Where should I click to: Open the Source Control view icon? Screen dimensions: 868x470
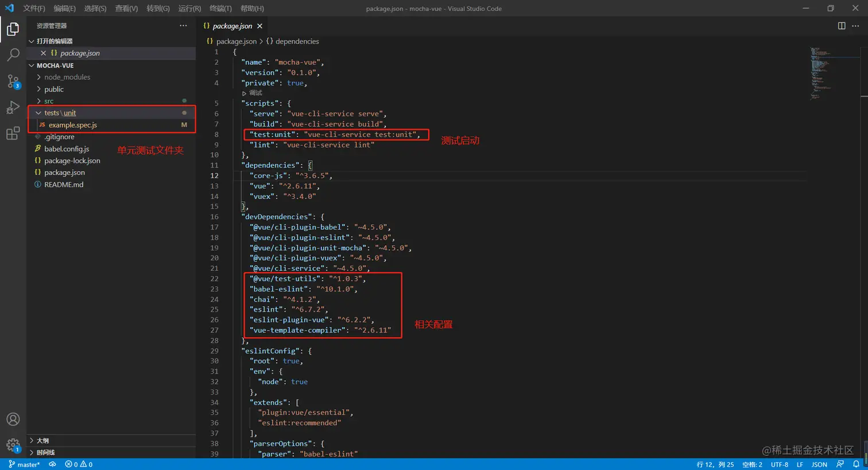[13, 81]
